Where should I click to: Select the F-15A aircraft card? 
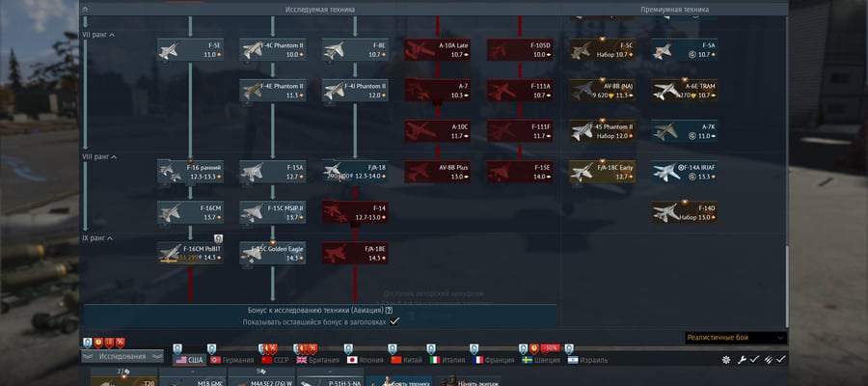(x=273, y=172)
